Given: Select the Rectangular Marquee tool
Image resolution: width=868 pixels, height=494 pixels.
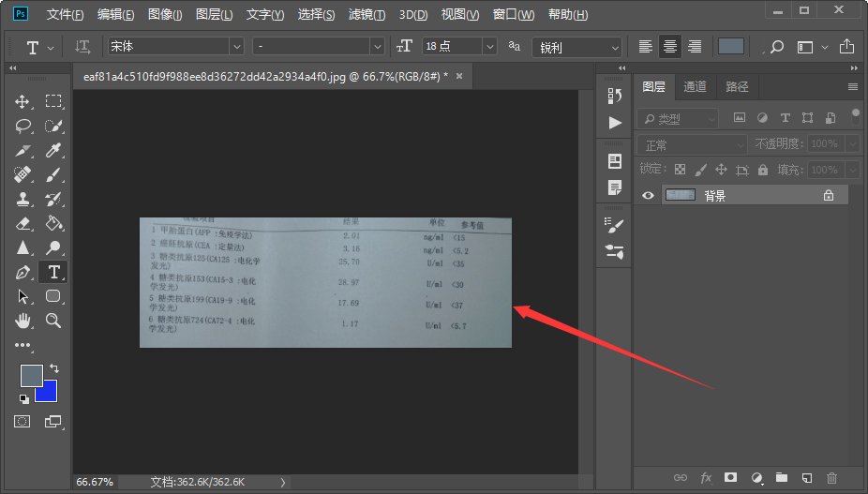Looking at the screenshot, I should tap(53, 101).
